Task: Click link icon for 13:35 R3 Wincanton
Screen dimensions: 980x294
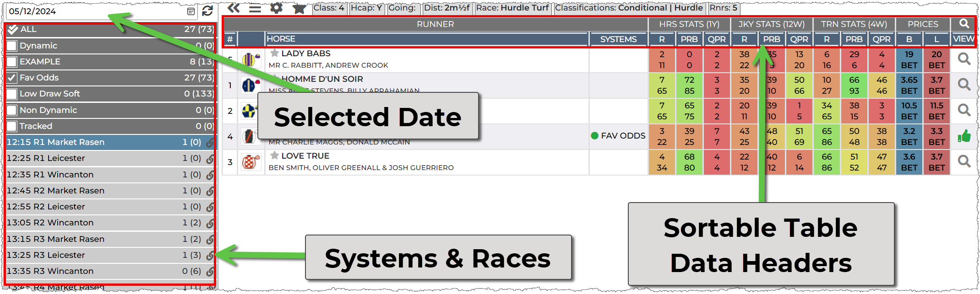Action: [x=210, y=272]
